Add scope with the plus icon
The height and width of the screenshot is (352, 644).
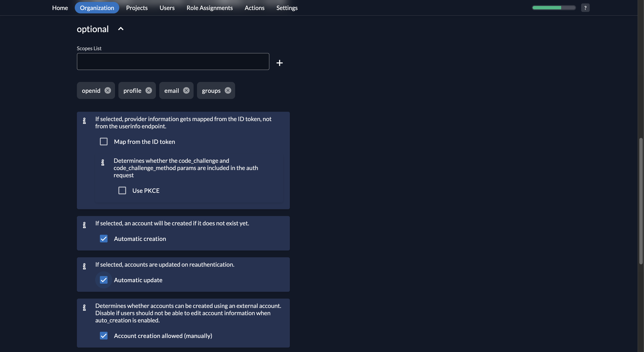pyautogui.click(x=279, y=63)
